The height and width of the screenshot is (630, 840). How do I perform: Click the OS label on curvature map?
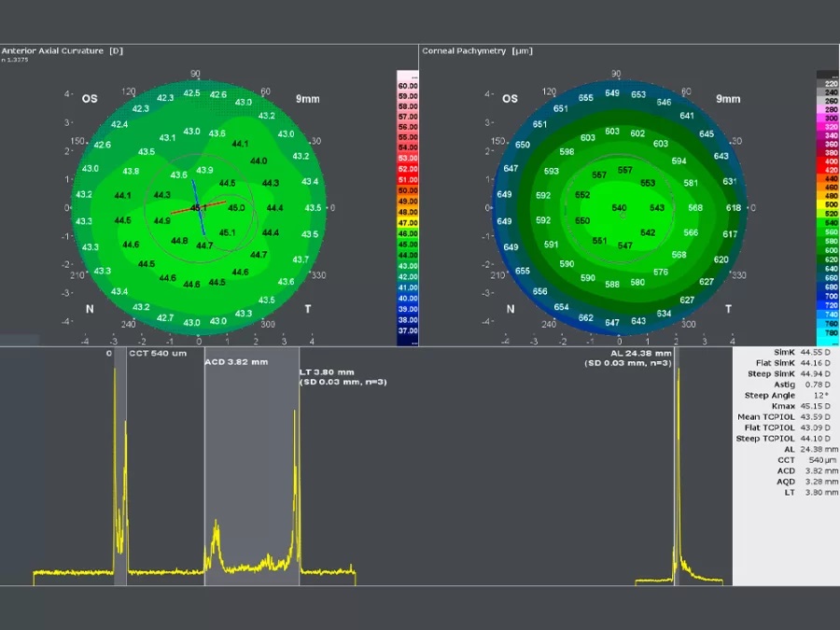pos(90,99)
